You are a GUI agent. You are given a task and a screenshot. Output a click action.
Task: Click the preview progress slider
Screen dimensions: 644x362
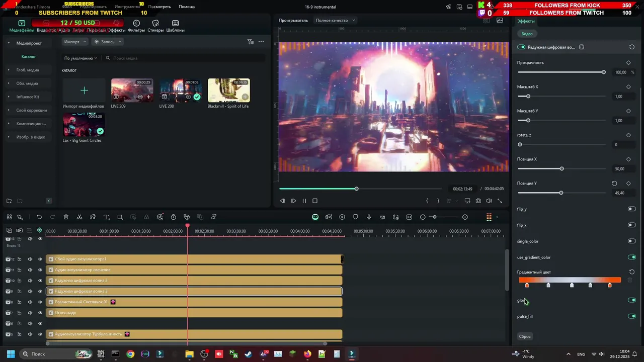point(360,189)
